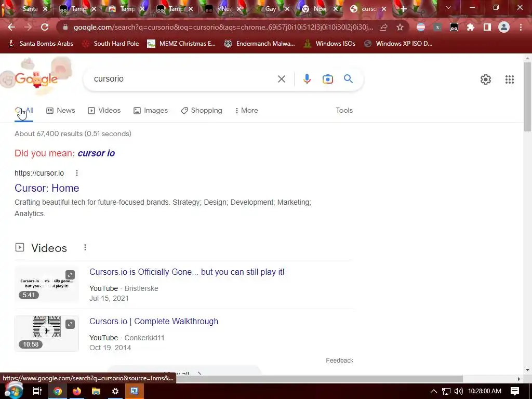
Task: Open the MEMZ Christmas bookmark
Action: point(181,44)
